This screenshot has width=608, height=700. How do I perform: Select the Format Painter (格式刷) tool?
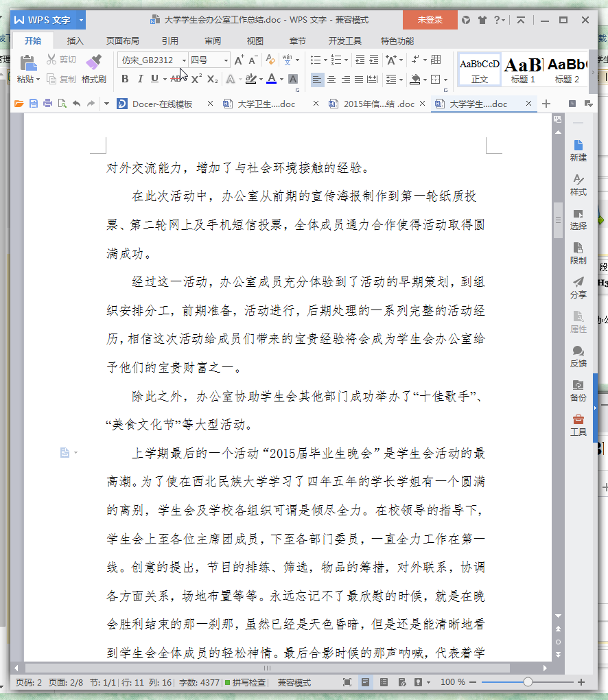click(94, 69)
